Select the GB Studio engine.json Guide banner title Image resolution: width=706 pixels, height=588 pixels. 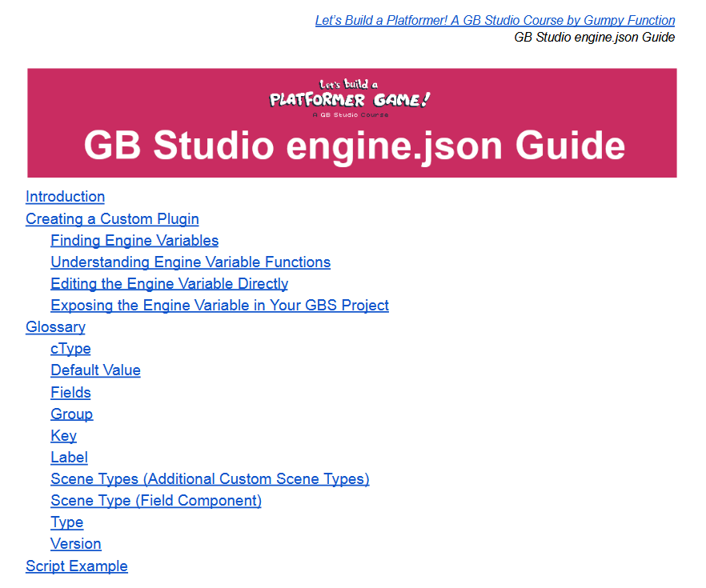(355, 146)
